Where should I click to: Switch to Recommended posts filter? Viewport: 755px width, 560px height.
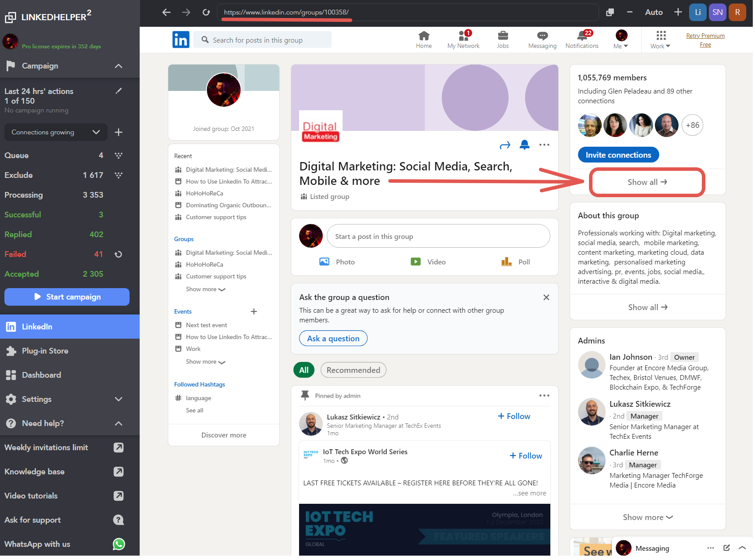click(x=353, y=370)
